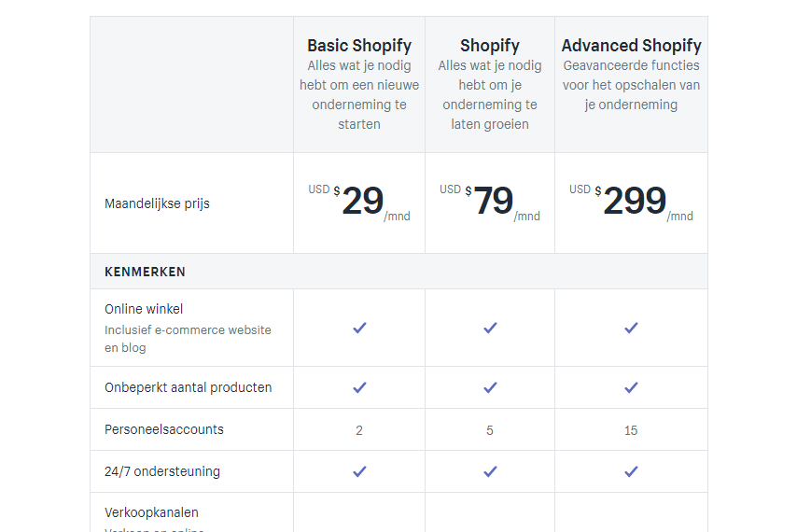The width and height of the screenshot is (811, 532).
Task: Click Basic Shopify checkmark for Online winkel
Action: click(359, 328)
